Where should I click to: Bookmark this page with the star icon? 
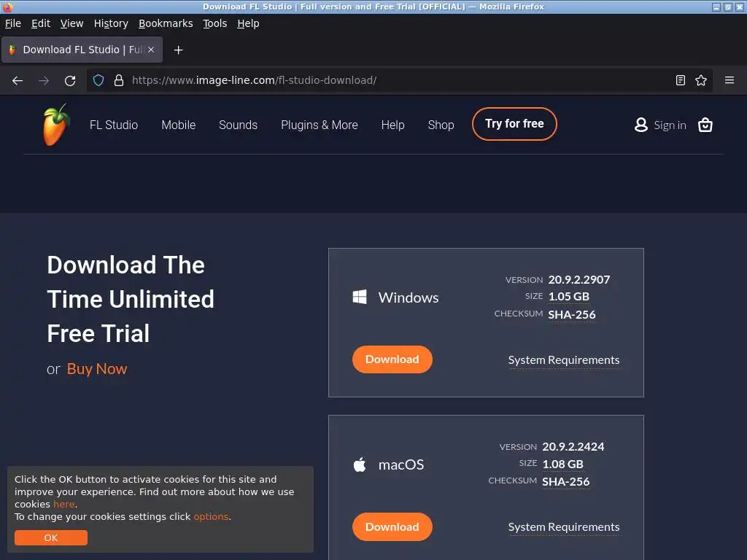(701, 80)
